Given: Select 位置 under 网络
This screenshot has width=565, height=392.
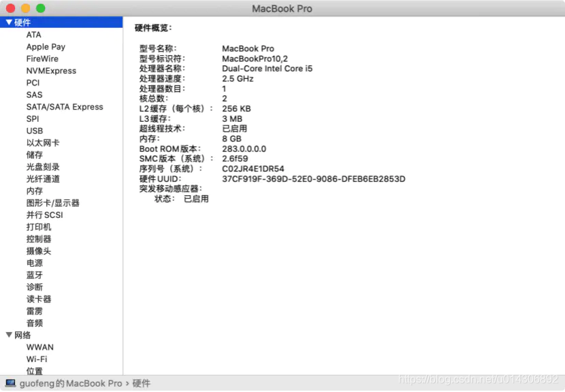Looking at the screenshot, I should 35,371.
